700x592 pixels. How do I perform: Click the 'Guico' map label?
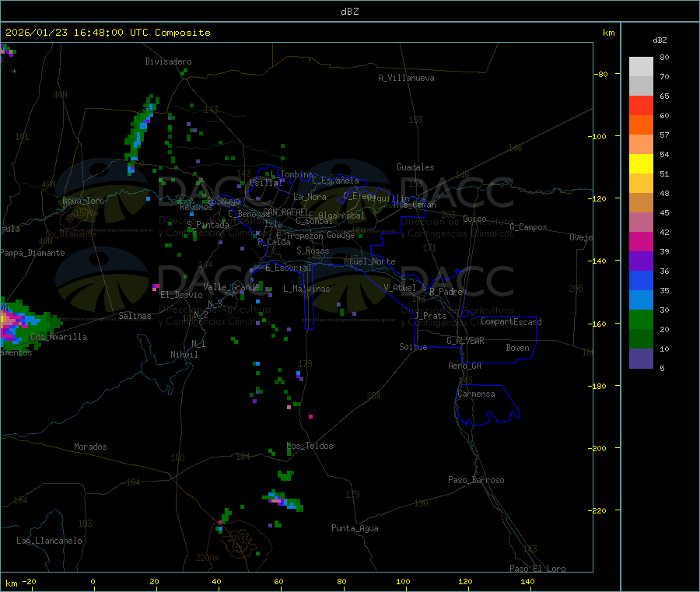[474, 219]
